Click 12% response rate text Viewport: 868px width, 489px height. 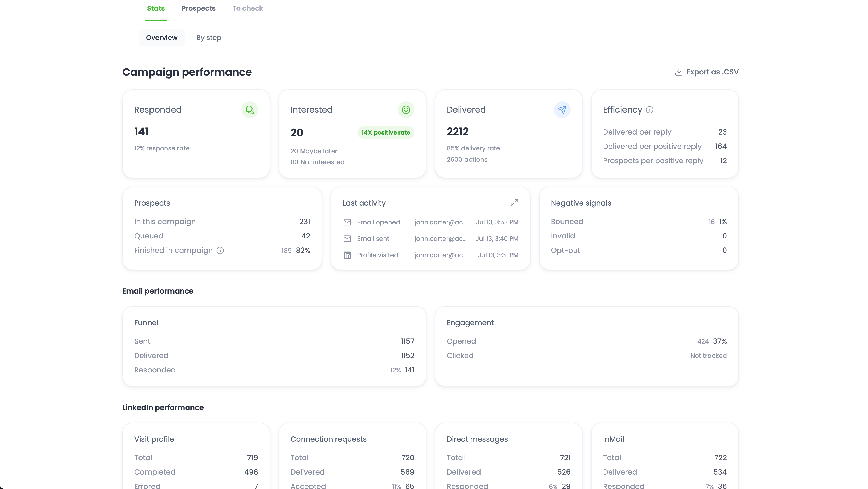click(x=162, y=149)
